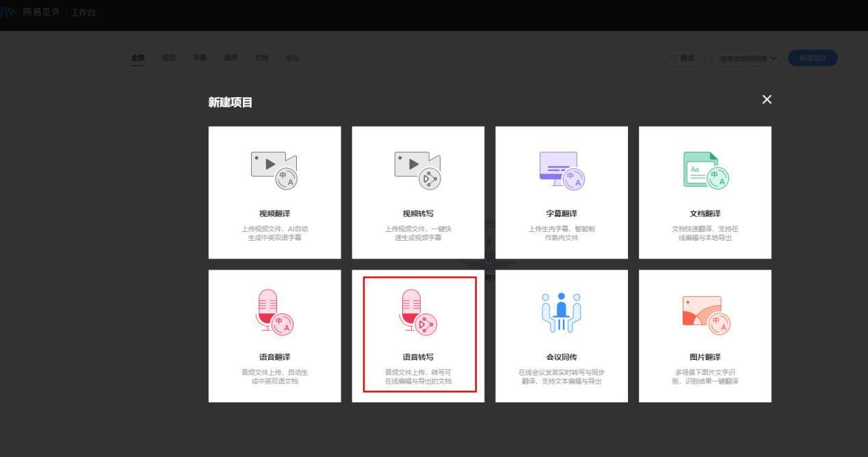Switch to the 文档 tab
The image size is (868, 457).
[261, 57]
